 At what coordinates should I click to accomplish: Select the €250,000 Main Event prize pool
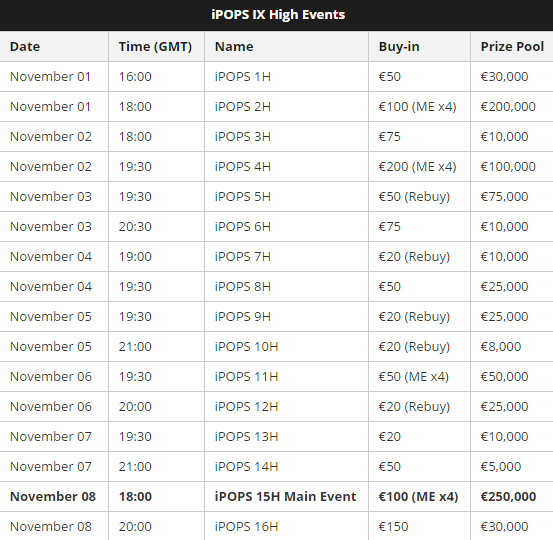tap(508, 496)
